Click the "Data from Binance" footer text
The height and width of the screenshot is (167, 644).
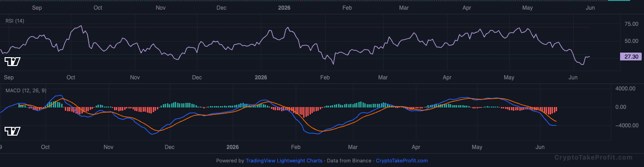pyautogui.click(x=349, y=161)
